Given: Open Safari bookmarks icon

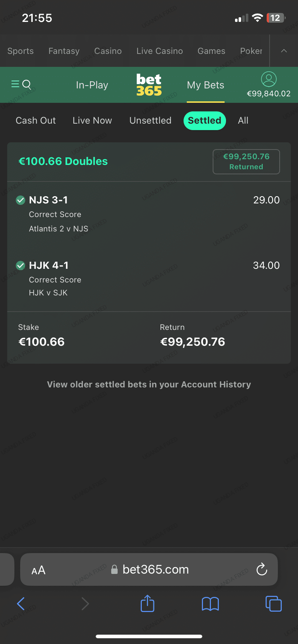Looking at the screenshot, I should [211, 604].
